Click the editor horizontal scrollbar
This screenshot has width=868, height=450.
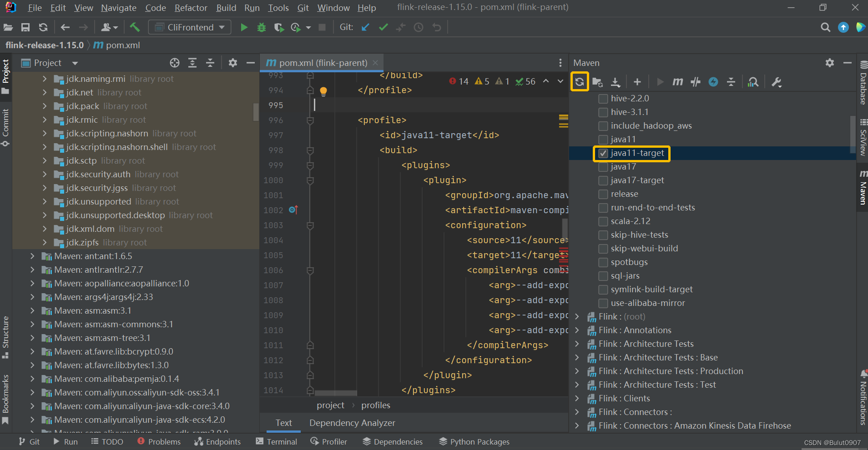[x=336, y=393]
